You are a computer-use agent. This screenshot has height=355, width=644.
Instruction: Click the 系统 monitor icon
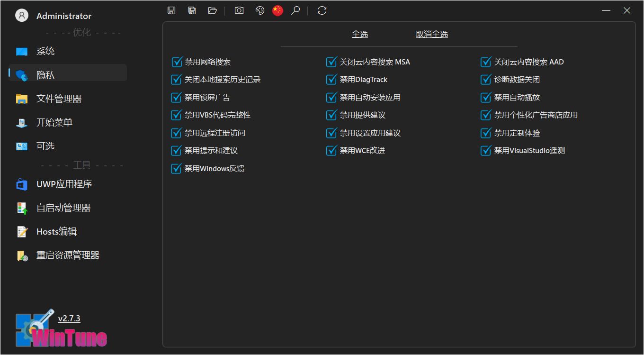click(x=22, y=52)
